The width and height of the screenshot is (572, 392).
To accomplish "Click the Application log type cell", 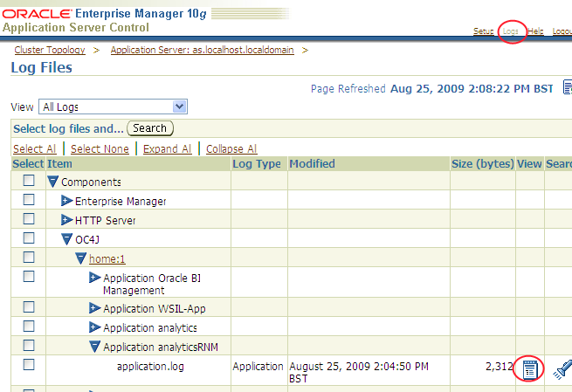I will pyautogui.click(x=258, y=367).
